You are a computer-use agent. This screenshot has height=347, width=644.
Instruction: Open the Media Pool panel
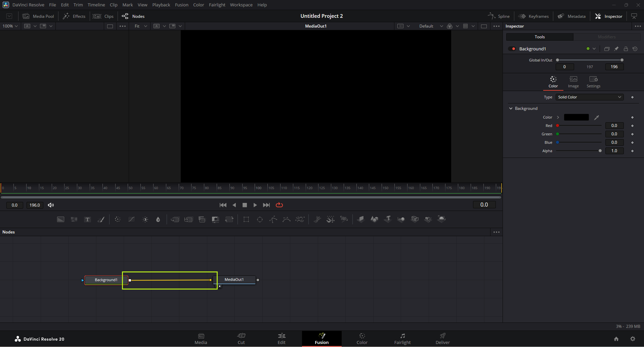(x=38, y=16)
